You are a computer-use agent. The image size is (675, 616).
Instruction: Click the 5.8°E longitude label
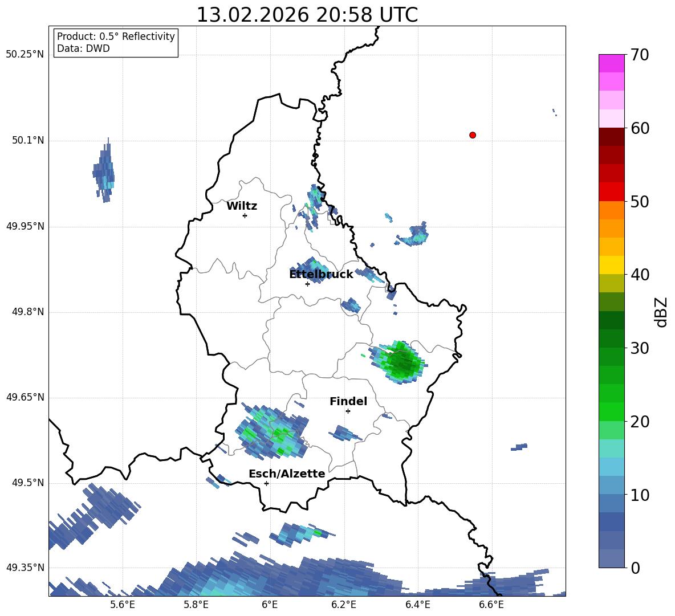196,605
